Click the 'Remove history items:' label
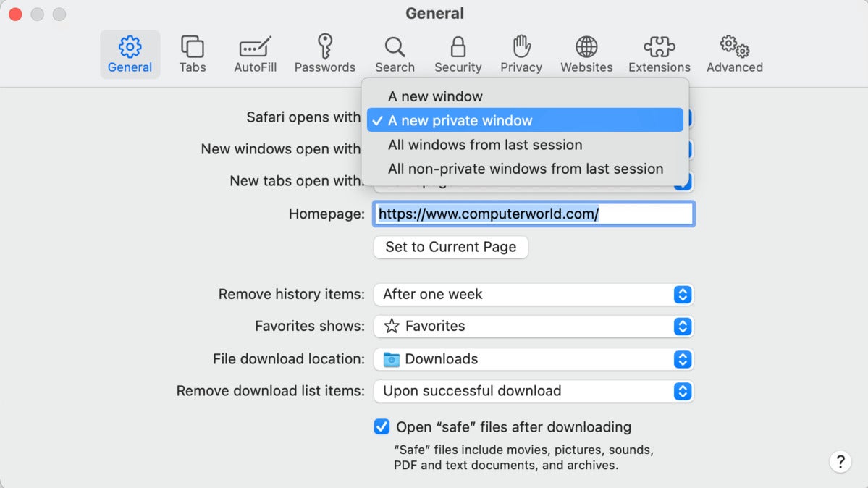 pos(292,294)
